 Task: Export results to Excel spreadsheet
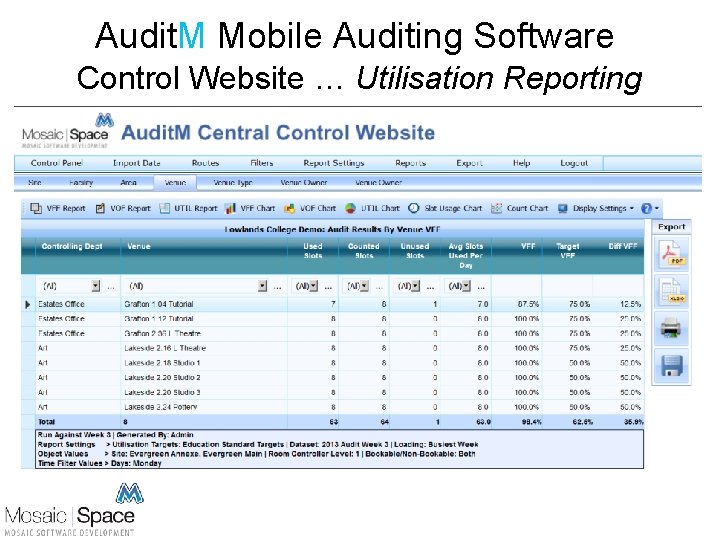(x=671, y=291)
